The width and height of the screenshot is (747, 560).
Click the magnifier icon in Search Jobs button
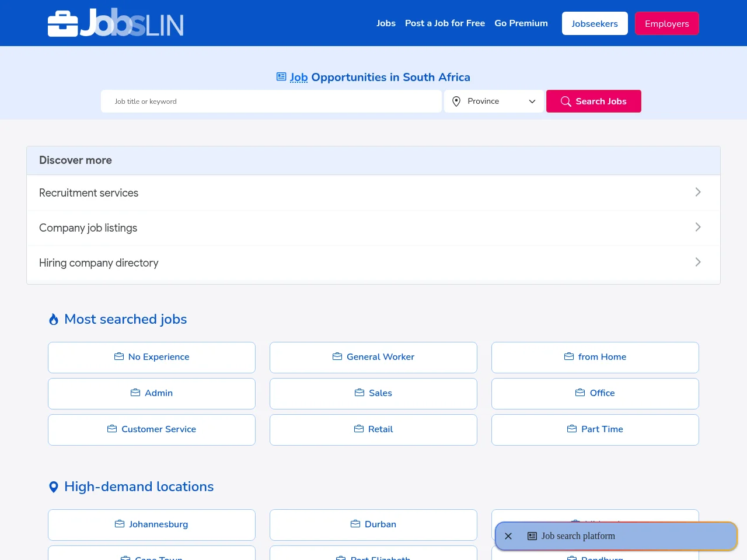566,101
